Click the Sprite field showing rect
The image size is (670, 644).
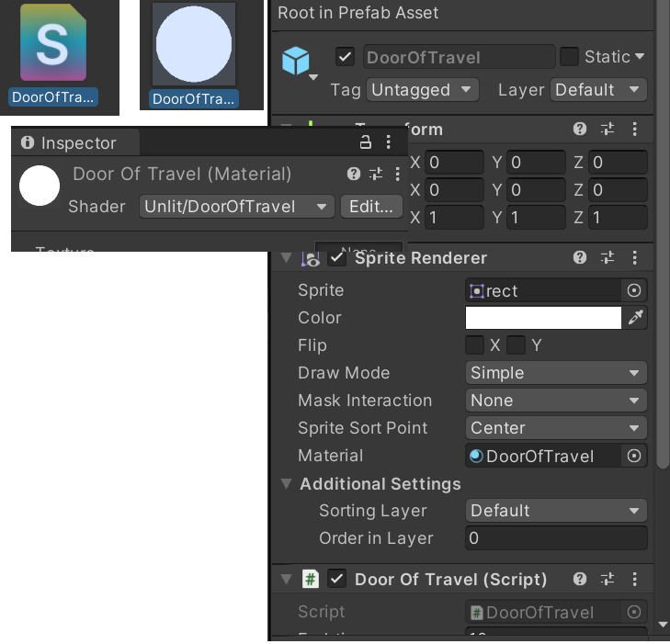(x=543, y=291)
